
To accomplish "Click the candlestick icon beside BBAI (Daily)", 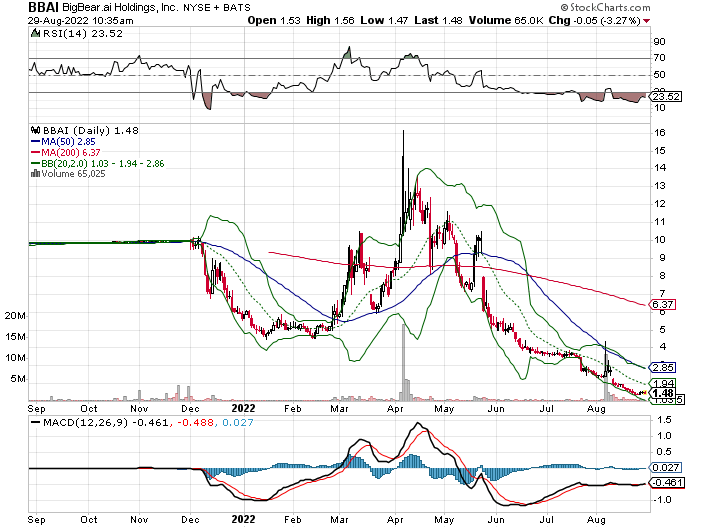I will (35, 131).
